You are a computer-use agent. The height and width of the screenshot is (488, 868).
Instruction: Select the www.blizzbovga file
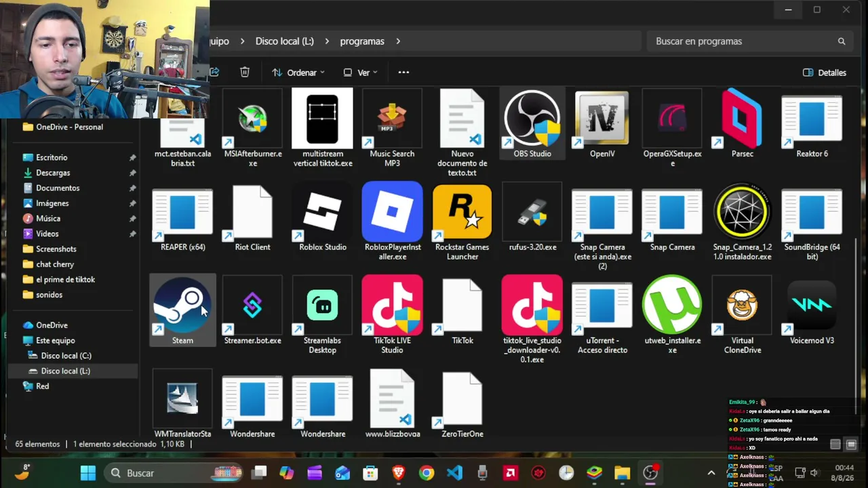392,404
